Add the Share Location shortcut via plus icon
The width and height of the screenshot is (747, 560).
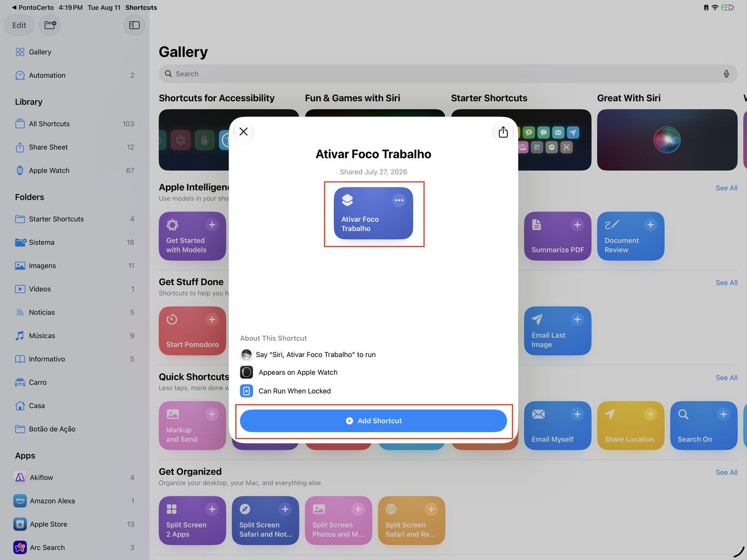click(650, 414)
